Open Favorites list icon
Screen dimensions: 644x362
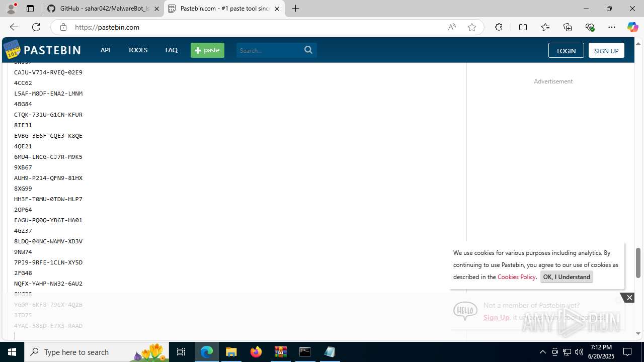pos(545,27)
